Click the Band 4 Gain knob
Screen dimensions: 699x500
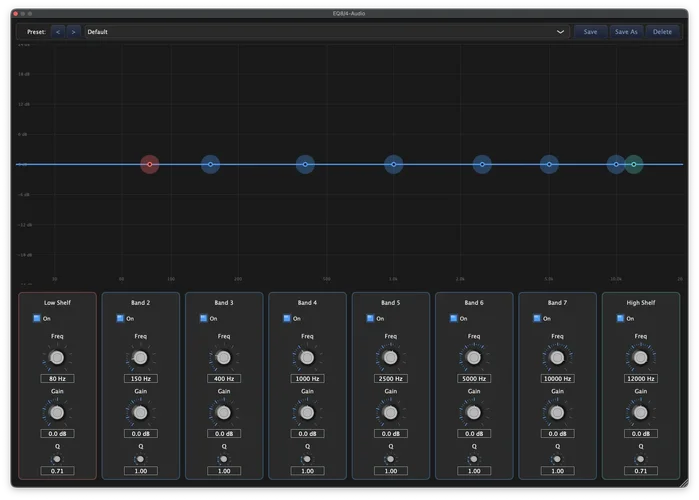tap(307, 413)
